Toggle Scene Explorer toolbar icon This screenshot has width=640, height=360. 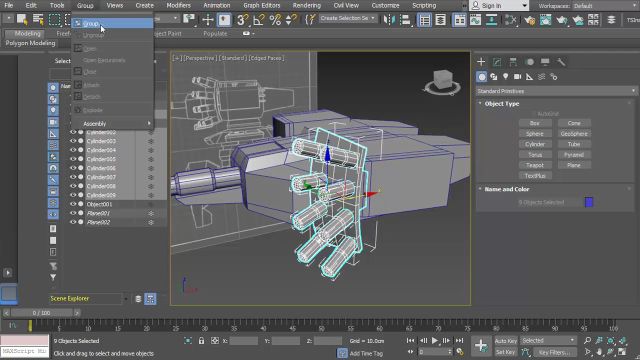[x=424, y=19]
